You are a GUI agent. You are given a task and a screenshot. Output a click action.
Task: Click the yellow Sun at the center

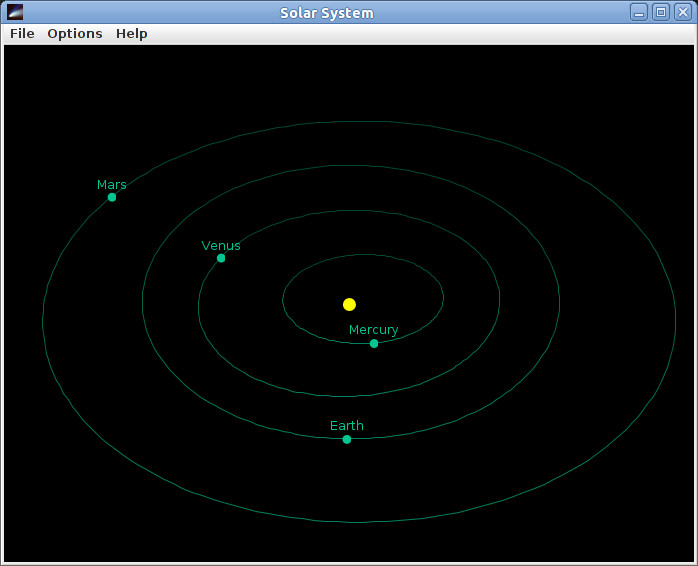349,305
